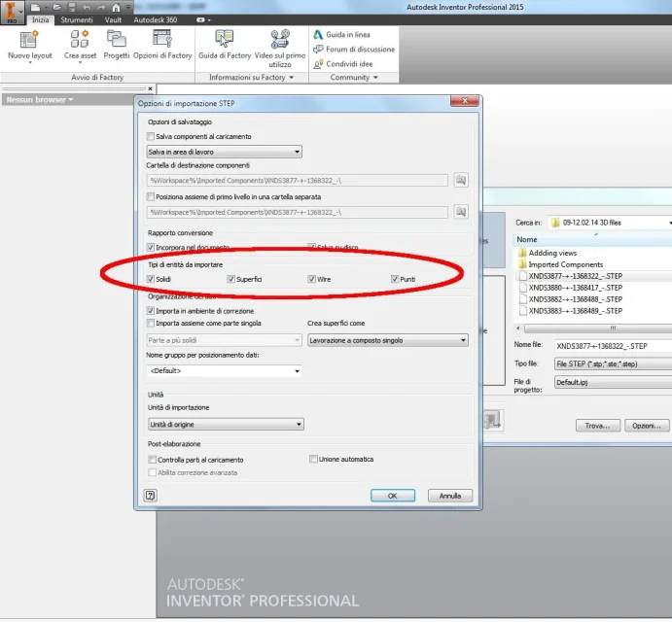Toggle the Superfici checkbox
Viewport: 672px width, 622px height.
[x=230, y=280]
